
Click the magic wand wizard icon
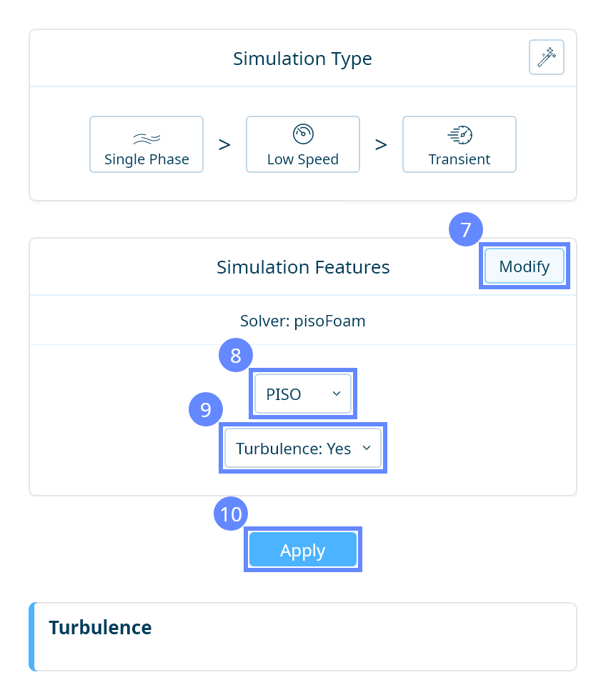(x=547, y=57)
